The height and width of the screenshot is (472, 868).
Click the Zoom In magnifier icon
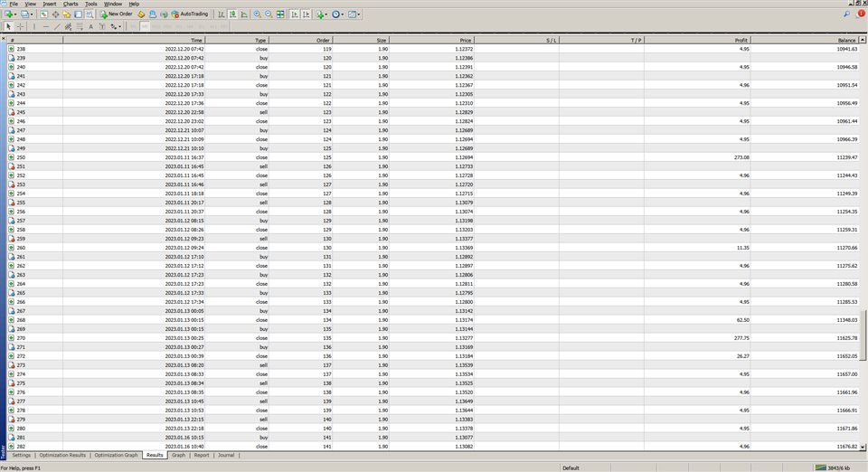coord(258,14)
